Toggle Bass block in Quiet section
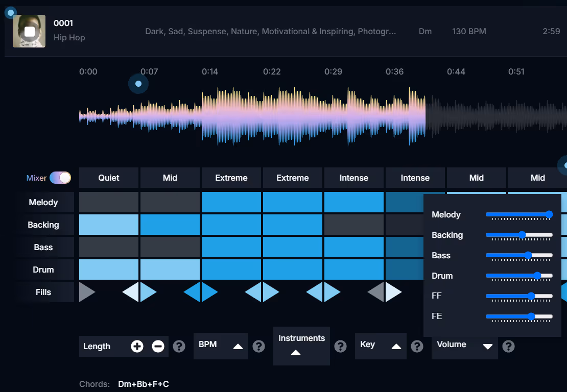This screenshot has width=567, height=392. pyautogui.click(x=108, y=247)
